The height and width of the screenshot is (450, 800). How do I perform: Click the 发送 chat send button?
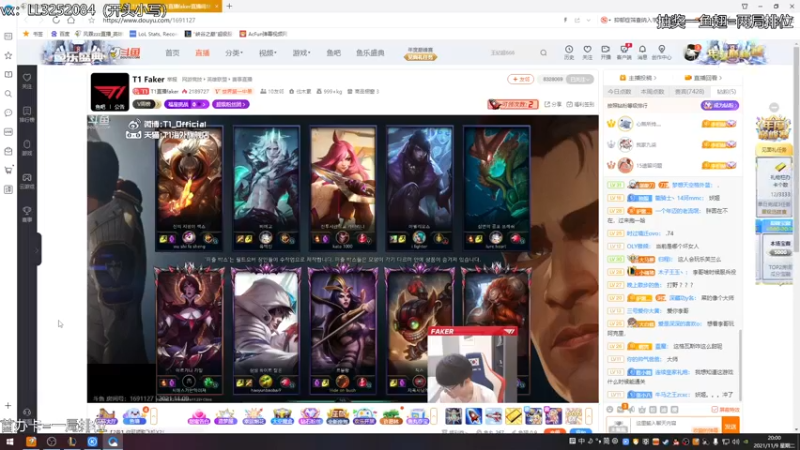(x=730, y=426)
